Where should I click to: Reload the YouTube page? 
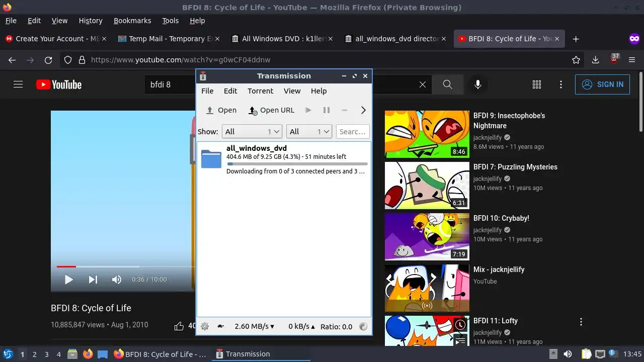pyautogui.click(x=48, y=60)
